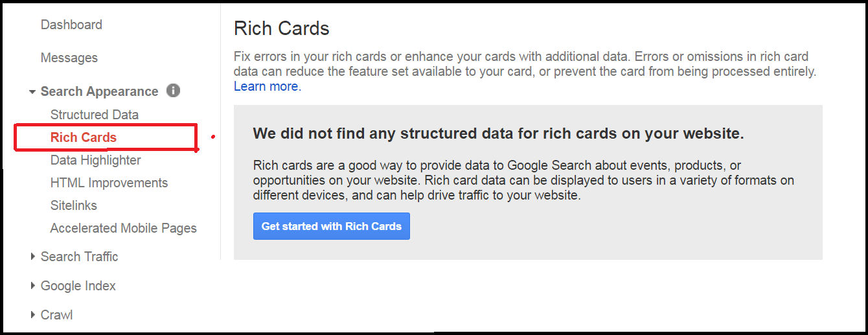Open the Data Highlighter tool
This screenshot has width=868, height=335.
click(96, 160)
